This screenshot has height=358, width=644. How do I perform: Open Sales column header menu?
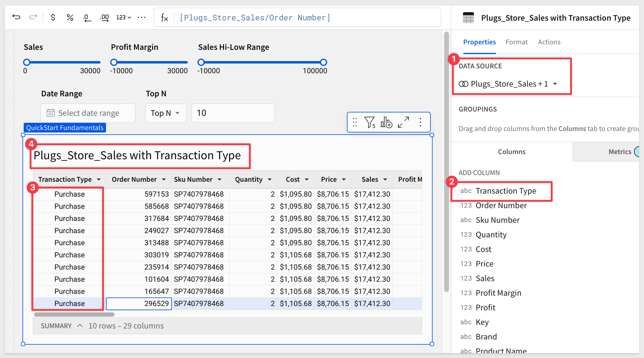pyautogui.click(x=385, y=180)
